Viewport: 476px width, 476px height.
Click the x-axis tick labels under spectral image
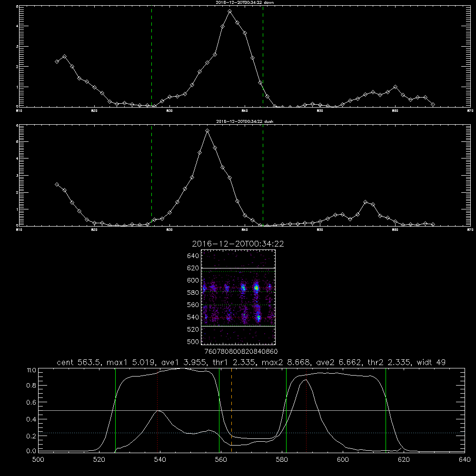point(241,351)
